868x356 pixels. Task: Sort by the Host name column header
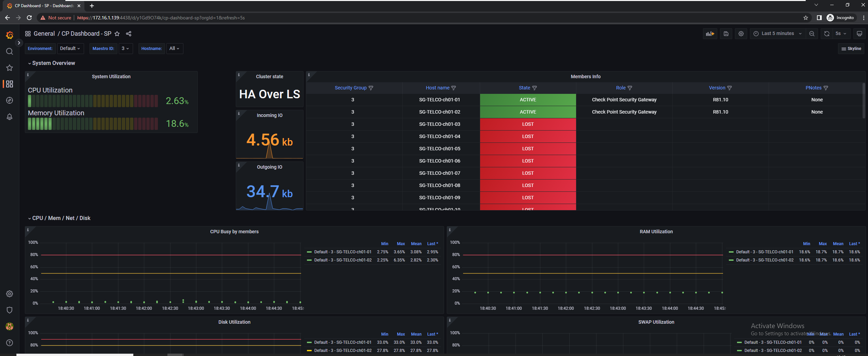438,88
